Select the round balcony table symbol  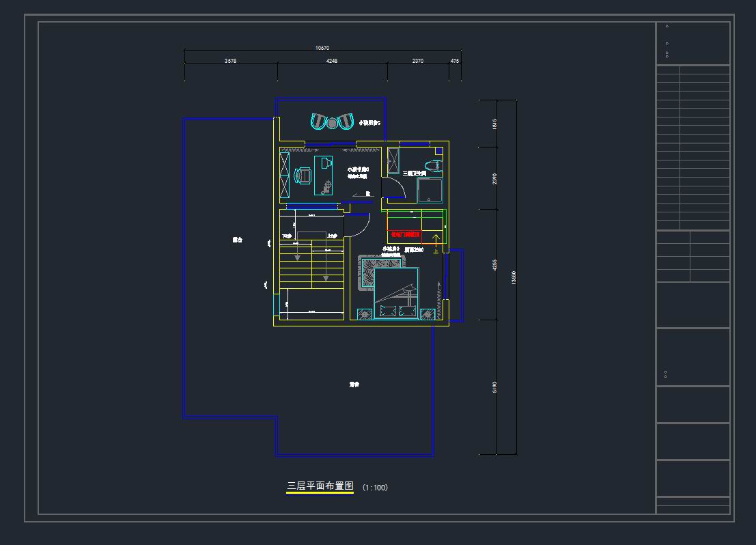(332, 123)
